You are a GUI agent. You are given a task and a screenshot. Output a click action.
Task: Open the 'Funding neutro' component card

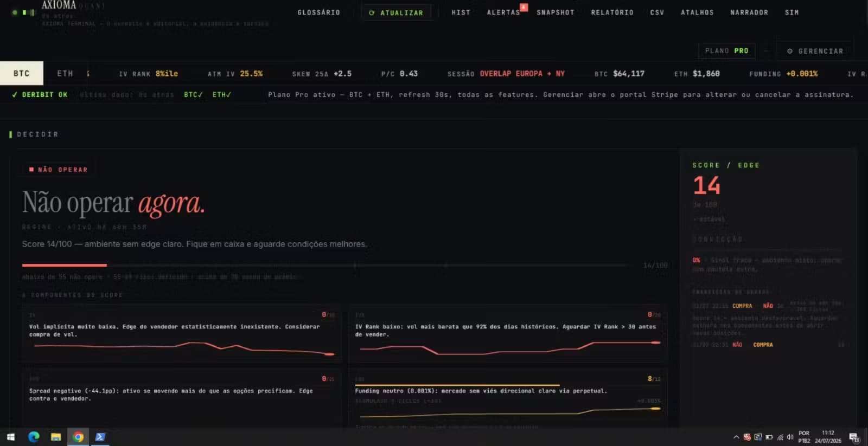[x=508, y=398]
